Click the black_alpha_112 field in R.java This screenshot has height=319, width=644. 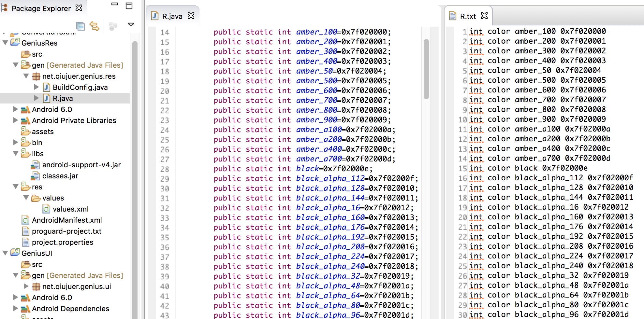330,178
